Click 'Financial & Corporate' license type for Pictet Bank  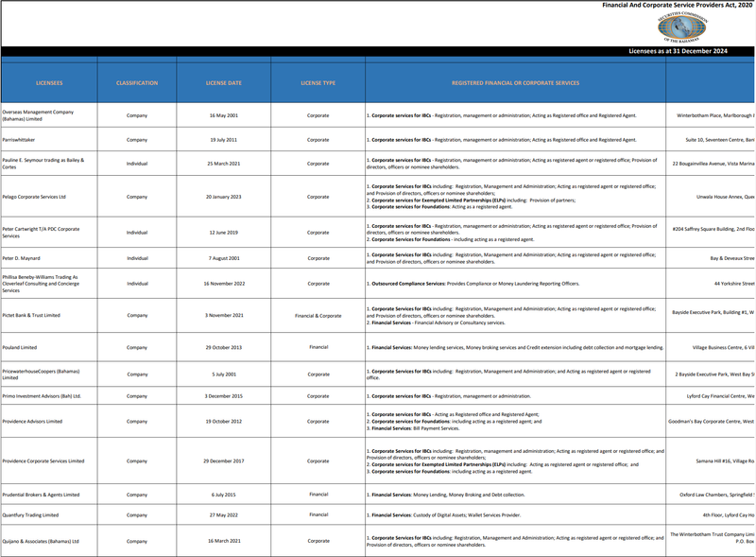pyautogui.click(x=318, y=316)
